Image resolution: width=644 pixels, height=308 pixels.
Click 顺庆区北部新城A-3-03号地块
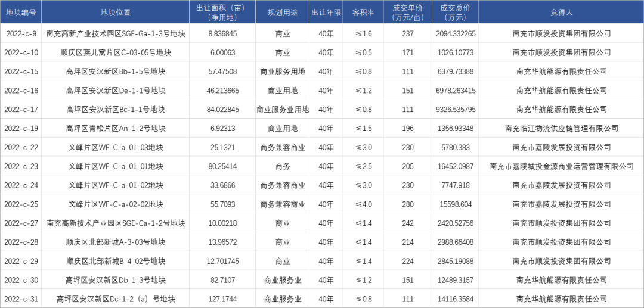(116, 242)
